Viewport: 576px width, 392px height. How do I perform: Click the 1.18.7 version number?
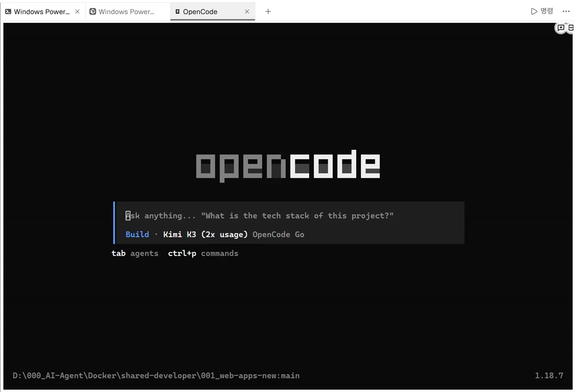(x=549, y=376)
